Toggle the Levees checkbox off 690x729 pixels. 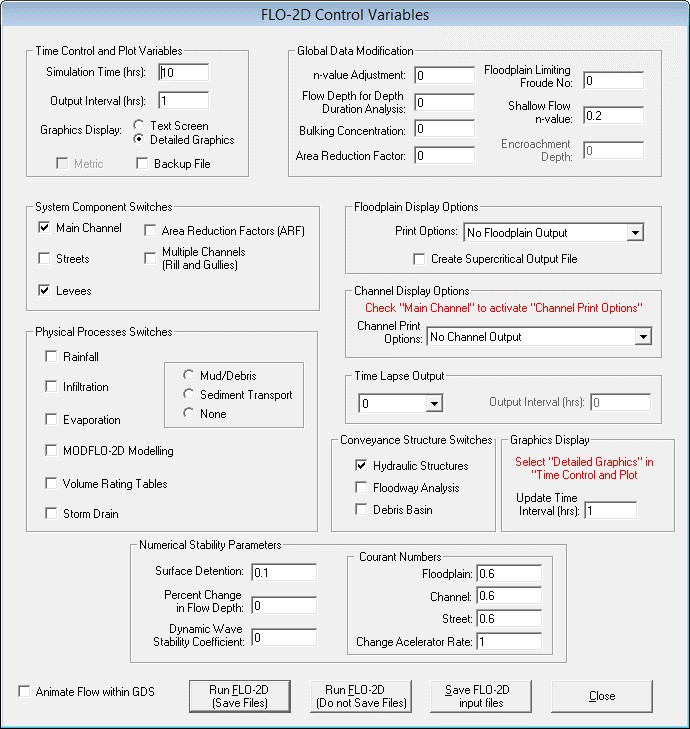point(44,291)
